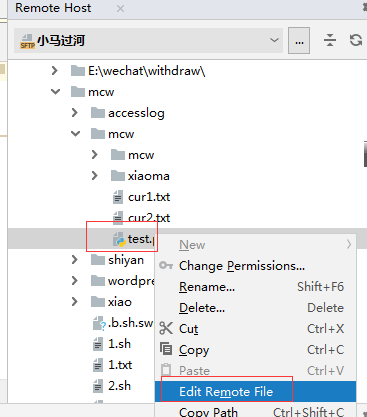Viewport: 367px width, 417px height.
Task: Click the E:\wechat\withdraw\ folder icon
Action: [78, 71]
